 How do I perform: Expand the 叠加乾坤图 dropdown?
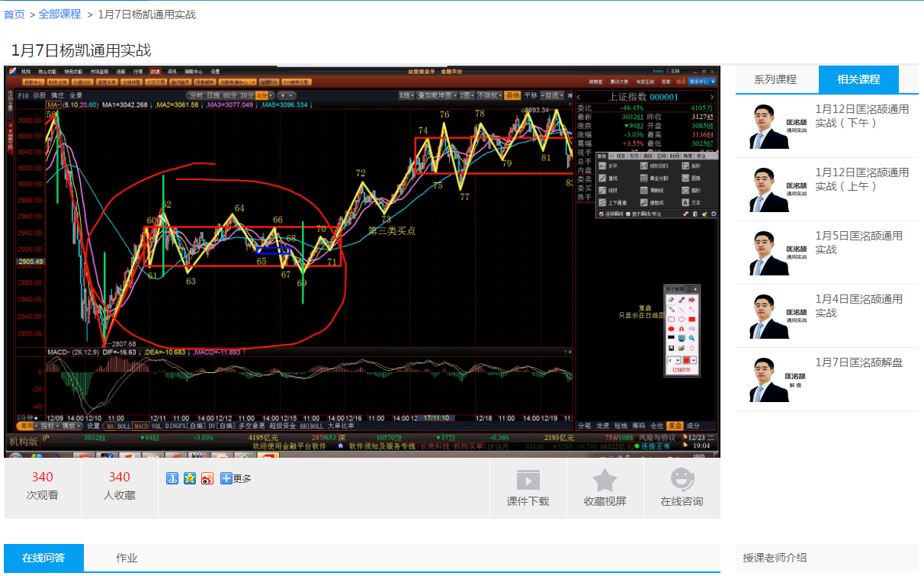click(436, 95)
